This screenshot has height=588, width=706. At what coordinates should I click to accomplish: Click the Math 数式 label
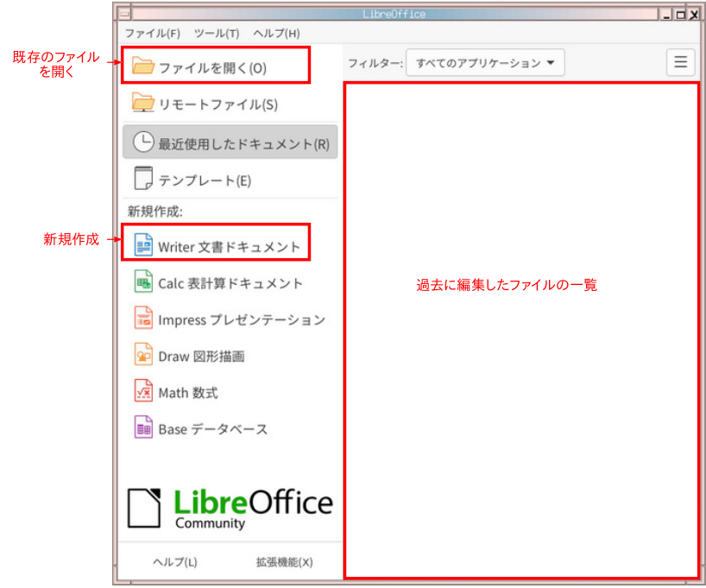188,393
